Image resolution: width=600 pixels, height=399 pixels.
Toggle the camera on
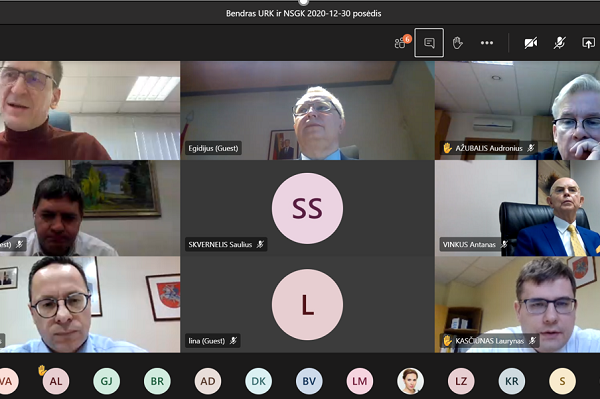[531, 43]
